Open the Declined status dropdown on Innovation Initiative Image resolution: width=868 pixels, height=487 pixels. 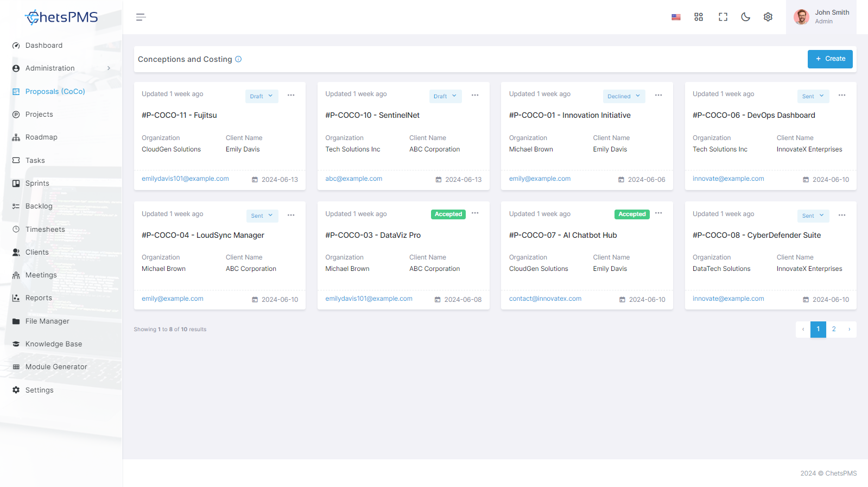point(624,96)
